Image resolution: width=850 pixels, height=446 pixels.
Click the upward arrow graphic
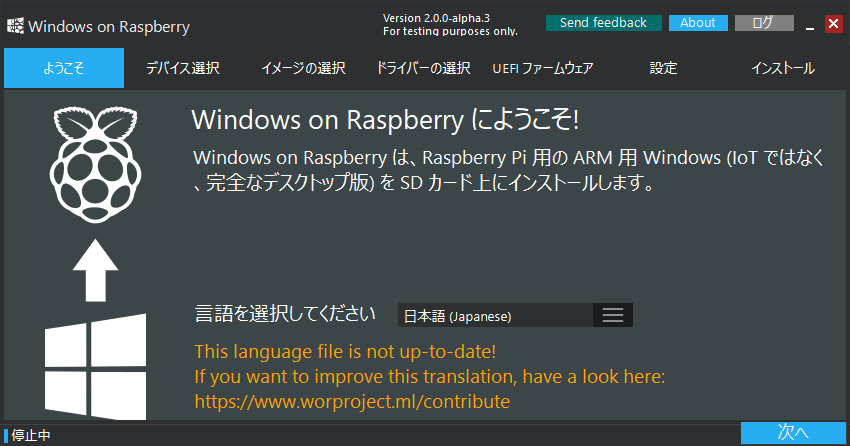(95, 270)
